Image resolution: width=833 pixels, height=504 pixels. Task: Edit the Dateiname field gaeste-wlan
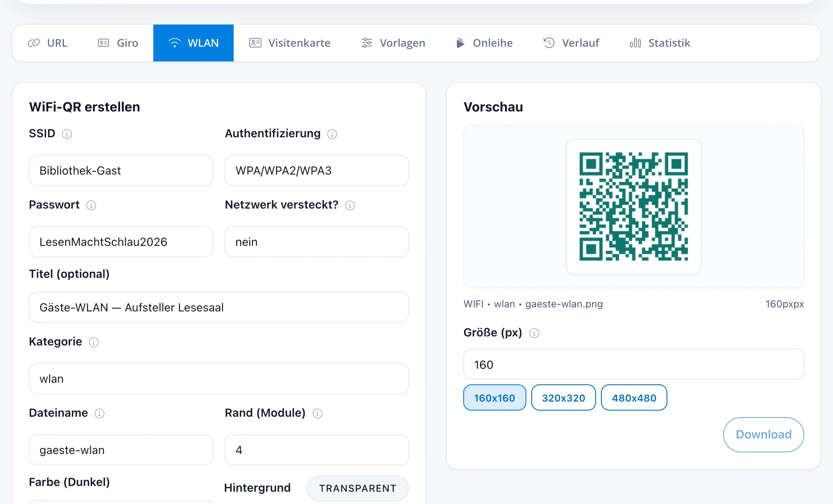click(121, 450)
